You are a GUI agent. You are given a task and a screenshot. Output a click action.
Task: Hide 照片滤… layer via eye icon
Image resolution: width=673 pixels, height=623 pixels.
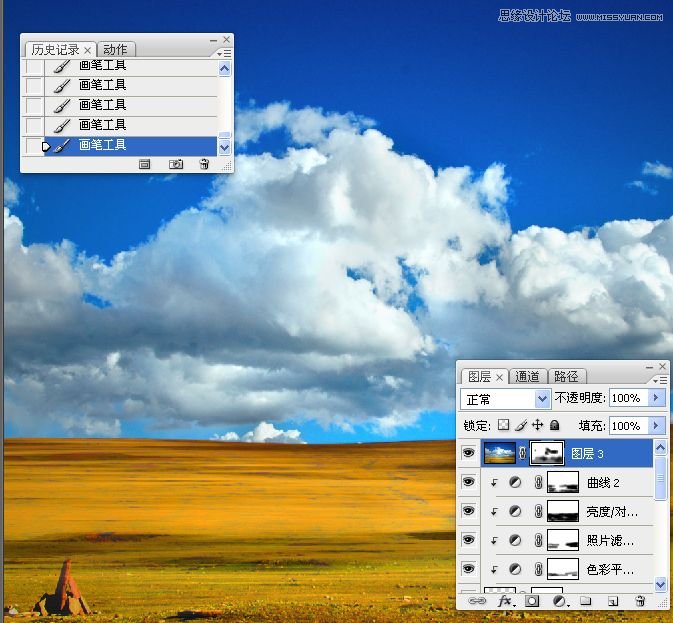coord(468,539)
